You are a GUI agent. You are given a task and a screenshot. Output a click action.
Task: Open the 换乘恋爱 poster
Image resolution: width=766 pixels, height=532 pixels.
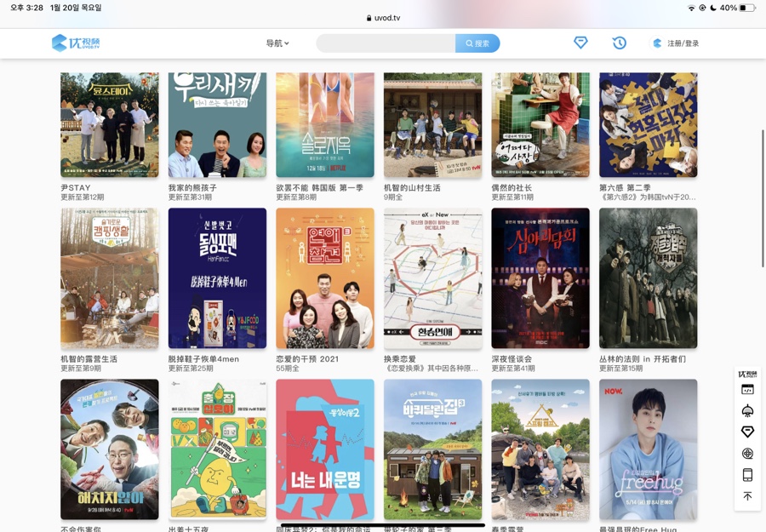tap(433, 278)
